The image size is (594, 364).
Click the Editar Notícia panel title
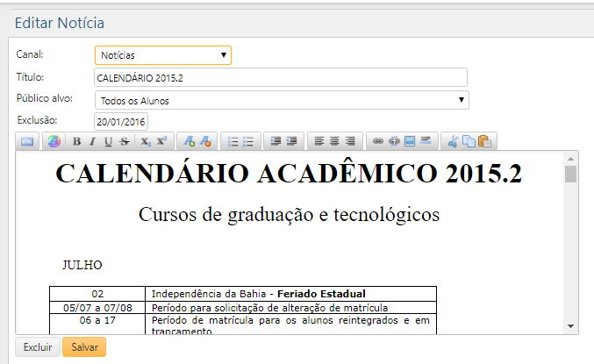pyautogui.click(x=60, y=23)
